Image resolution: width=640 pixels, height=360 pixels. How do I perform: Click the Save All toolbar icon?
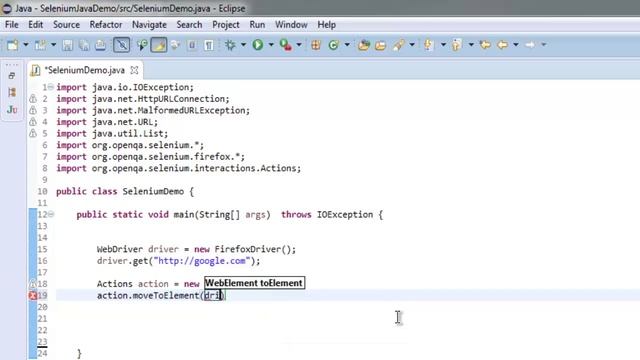[x=84, y=45]
